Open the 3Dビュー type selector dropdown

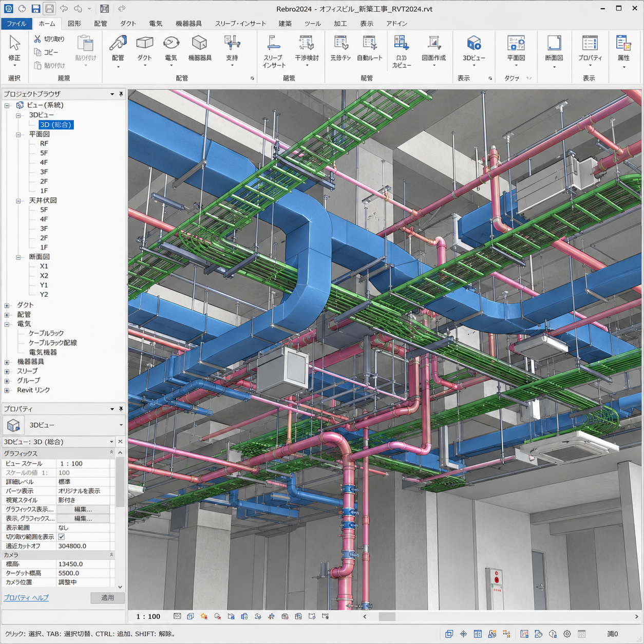tap(121, 425)
